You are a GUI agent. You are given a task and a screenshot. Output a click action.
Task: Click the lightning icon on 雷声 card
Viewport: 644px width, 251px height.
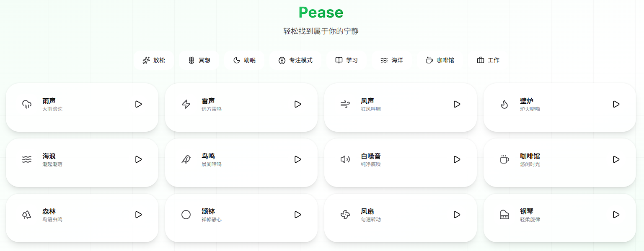185,105
